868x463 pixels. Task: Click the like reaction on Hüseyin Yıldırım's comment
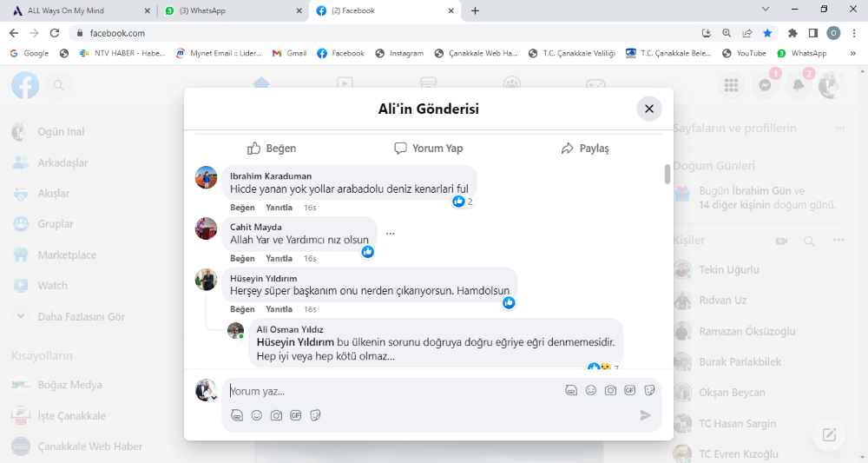point(509,302)
